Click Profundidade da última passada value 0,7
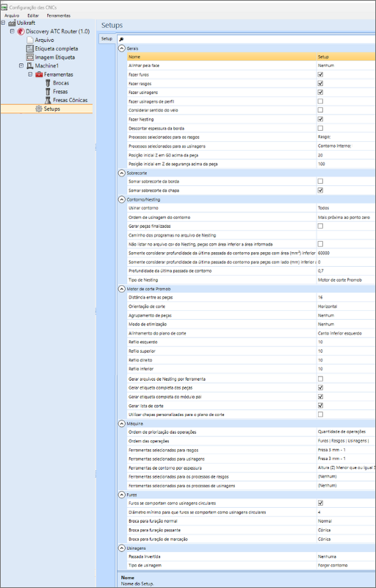The image size is (376, 588). coord(321,270)
